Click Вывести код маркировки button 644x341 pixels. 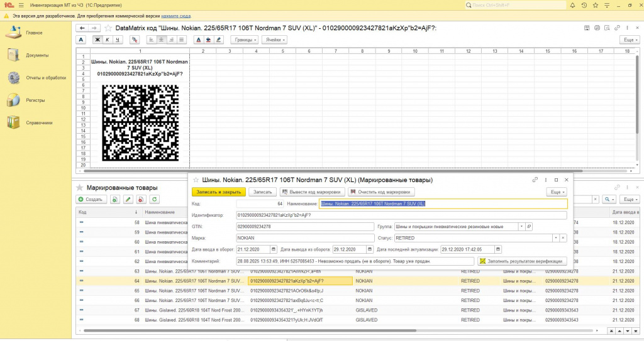[x=312, y=192]
